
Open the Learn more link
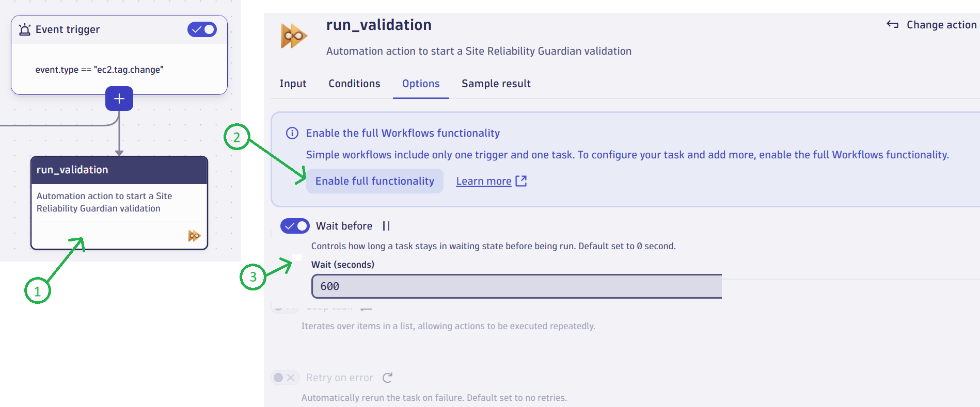point(483,181)
